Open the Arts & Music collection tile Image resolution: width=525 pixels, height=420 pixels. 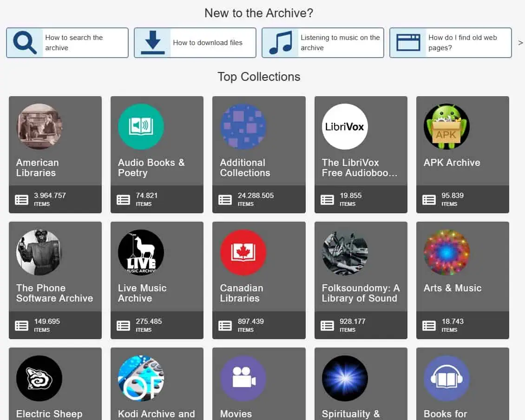[x=462, y=280]
